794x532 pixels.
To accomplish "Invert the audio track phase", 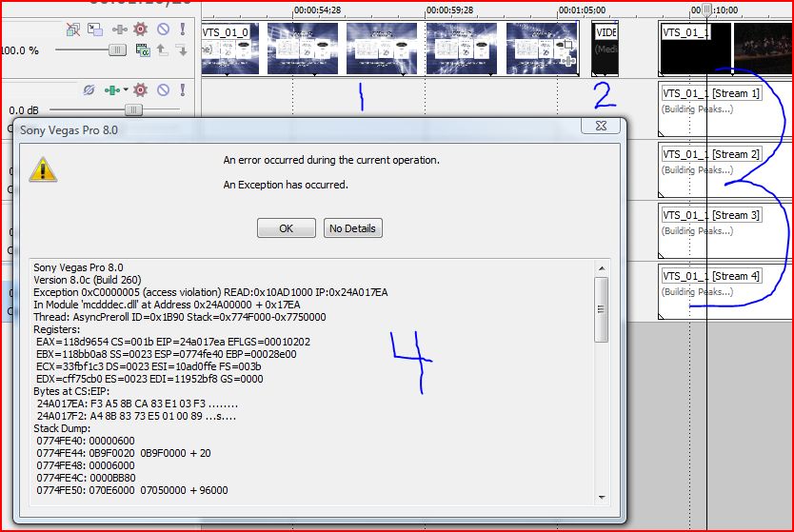I will coord(89,90).
